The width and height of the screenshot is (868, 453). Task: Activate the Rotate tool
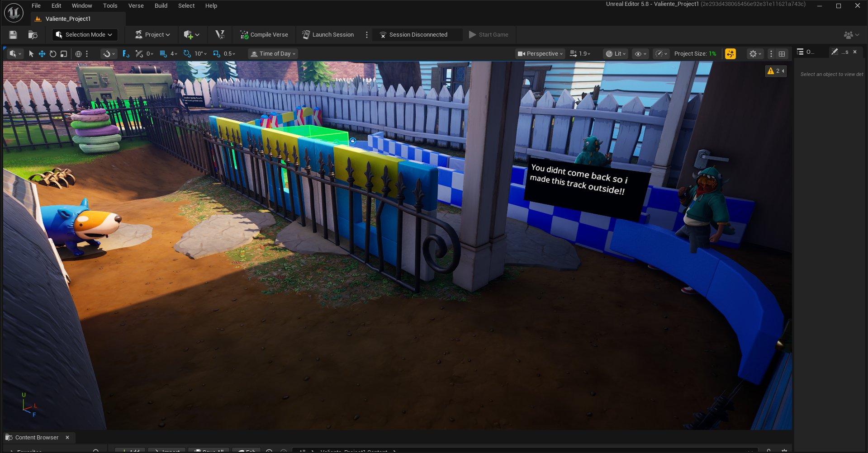point(53,54)
